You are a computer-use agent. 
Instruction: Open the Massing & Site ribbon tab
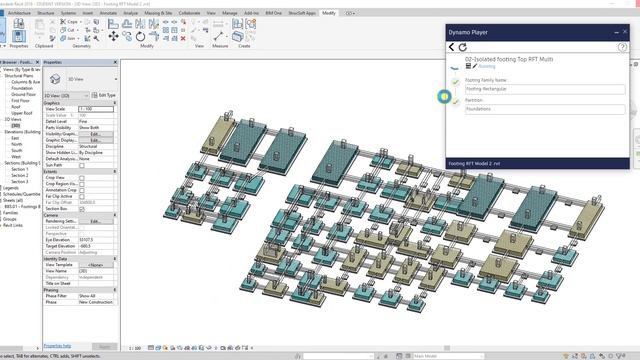(158, 13)
